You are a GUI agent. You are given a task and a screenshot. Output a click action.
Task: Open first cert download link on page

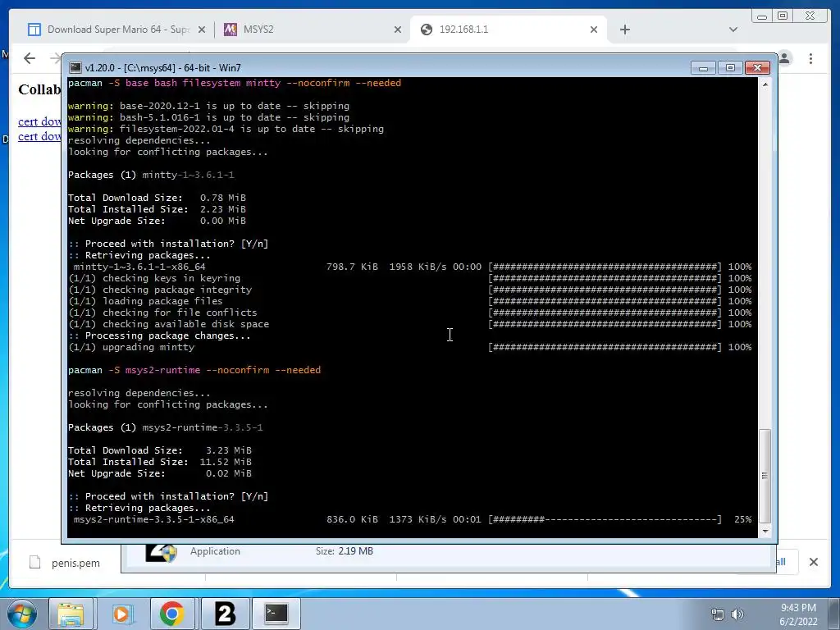pos(39,121)
